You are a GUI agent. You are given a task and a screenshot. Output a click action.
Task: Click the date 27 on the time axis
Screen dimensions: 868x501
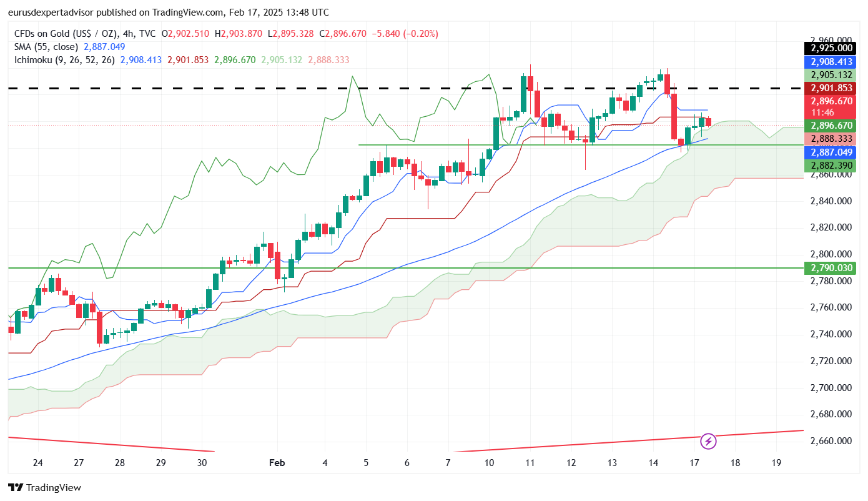[x=79, y=463]
